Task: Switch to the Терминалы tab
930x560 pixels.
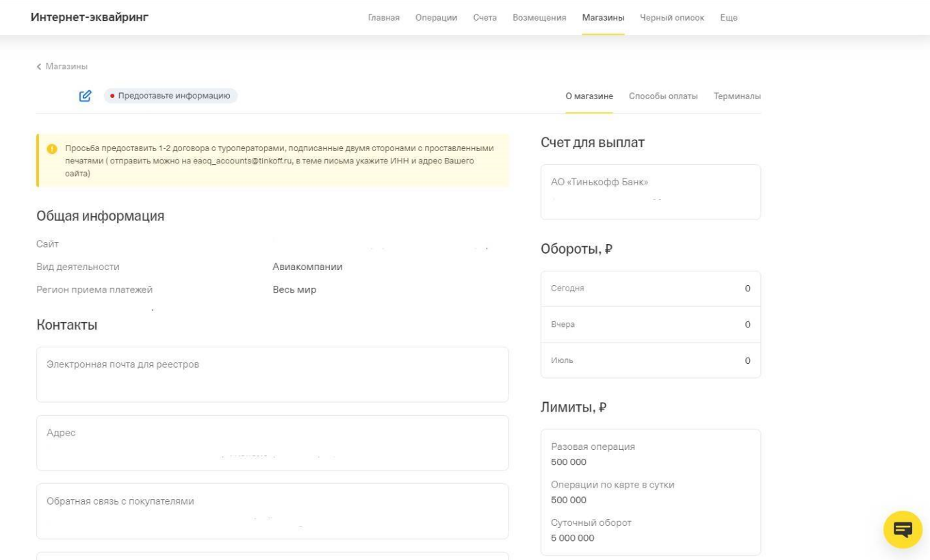Action: 736,96
